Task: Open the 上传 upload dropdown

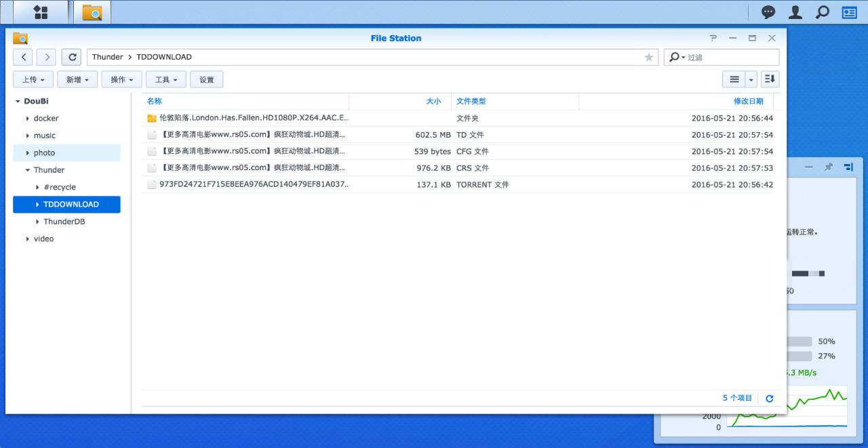Action: point(33,80)
